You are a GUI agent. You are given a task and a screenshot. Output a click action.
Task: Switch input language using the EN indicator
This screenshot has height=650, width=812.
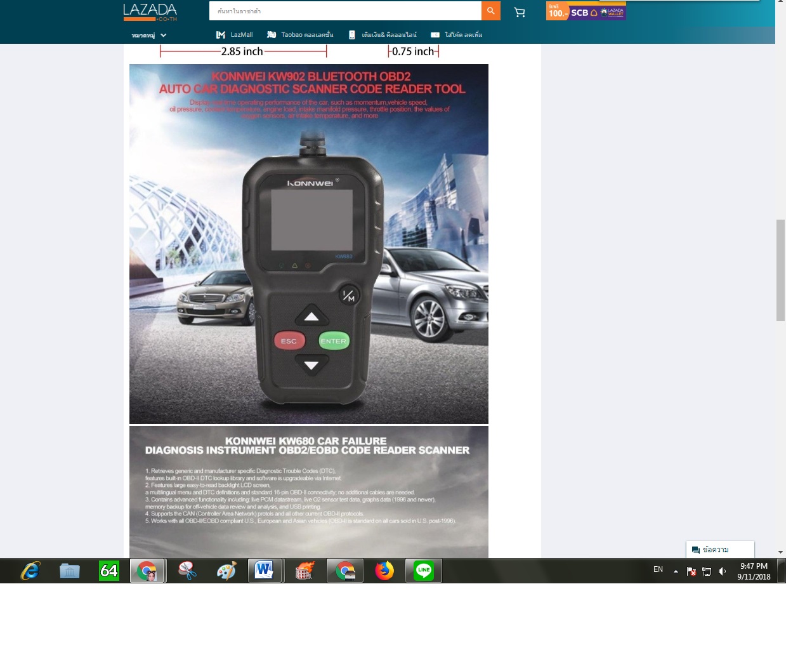pos(658,569)
